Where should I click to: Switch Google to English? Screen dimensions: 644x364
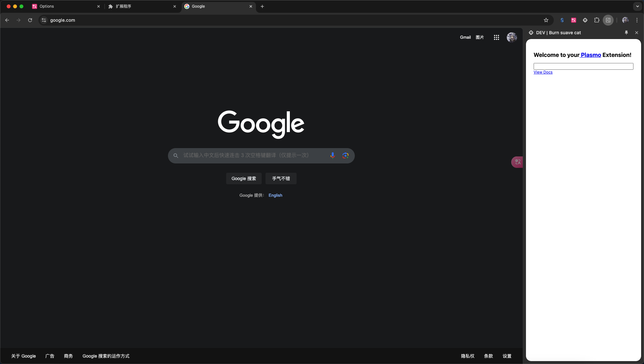[275, 195]
